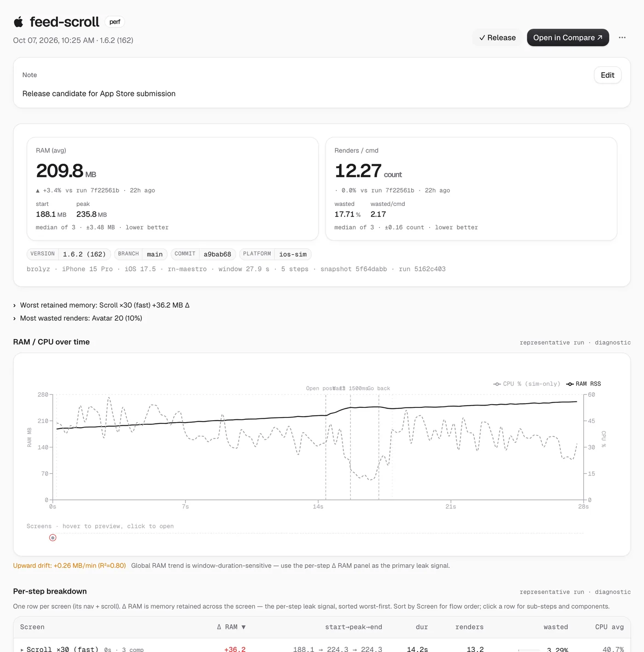Click the perf tag badge
This screenshot has width=644, height=652.
(x=115, y=22)
